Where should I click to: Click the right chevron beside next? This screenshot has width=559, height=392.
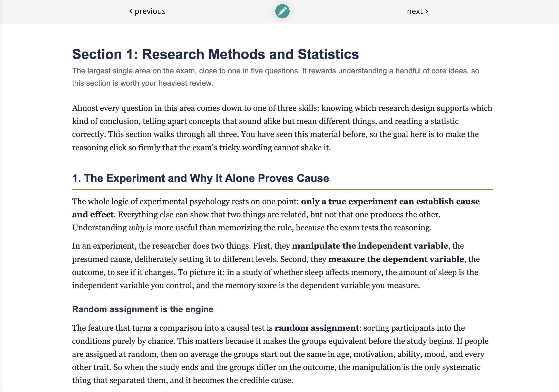[x=427, y=11]
